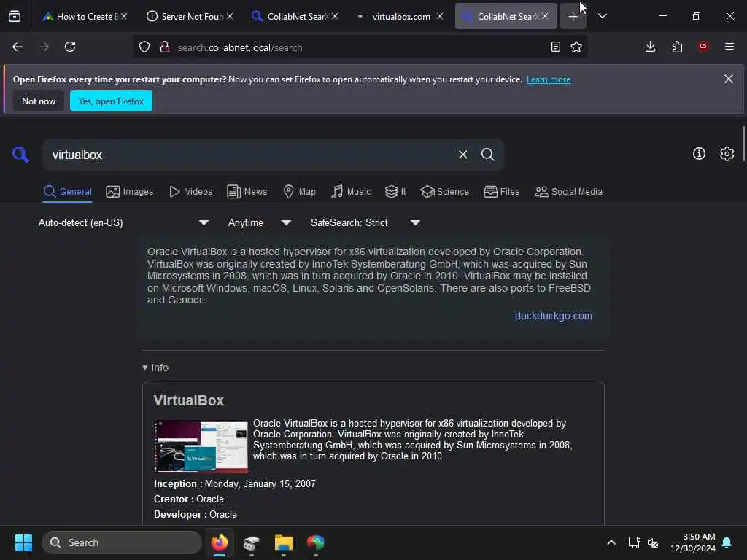Toggle reader view icon
The image size is (747, 560).
point(555,47)
